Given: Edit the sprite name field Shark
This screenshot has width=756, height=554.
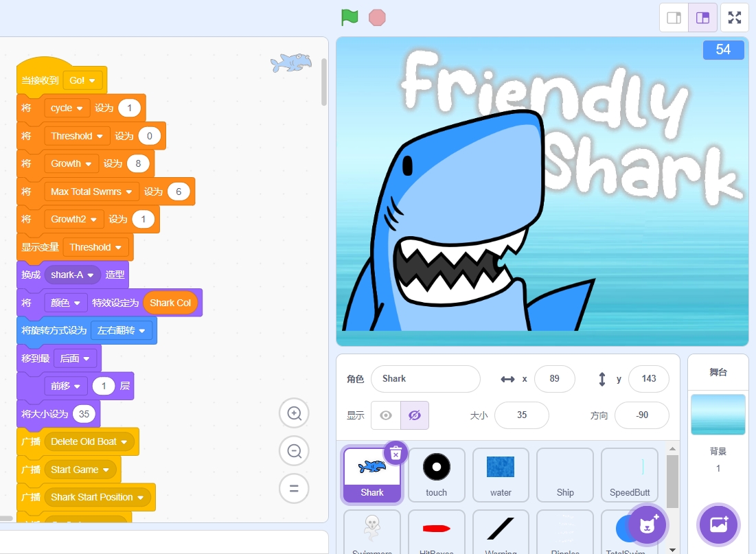Looking at the screenshot, I should tap(425, 379).
